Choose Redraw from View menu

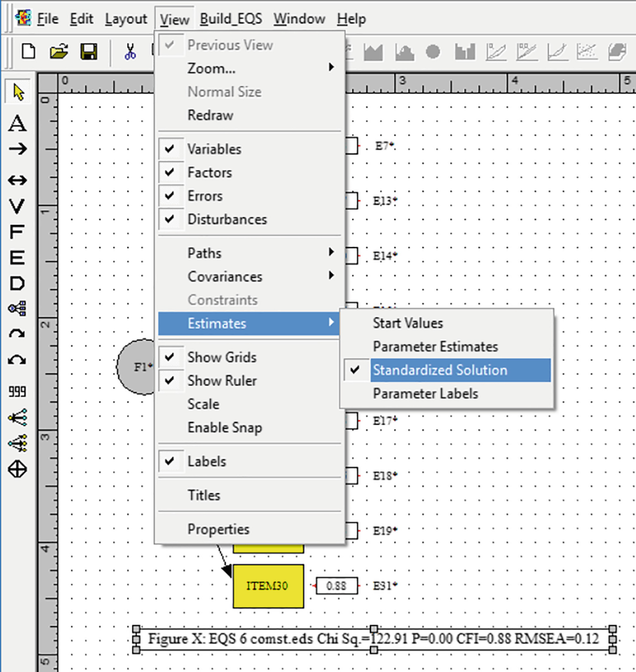point(250,115)
